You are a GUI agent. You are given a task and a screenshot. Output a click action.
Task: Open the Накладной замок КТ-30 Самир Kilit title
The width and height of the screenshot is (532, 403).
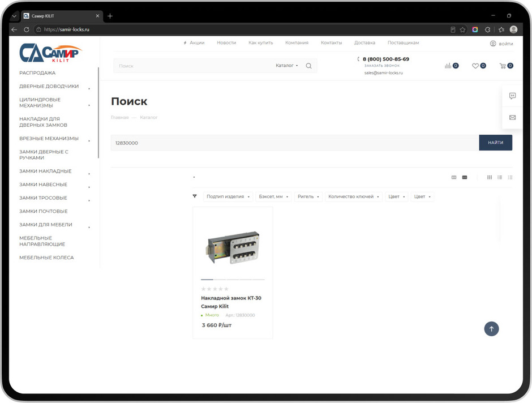coord(231,302)
